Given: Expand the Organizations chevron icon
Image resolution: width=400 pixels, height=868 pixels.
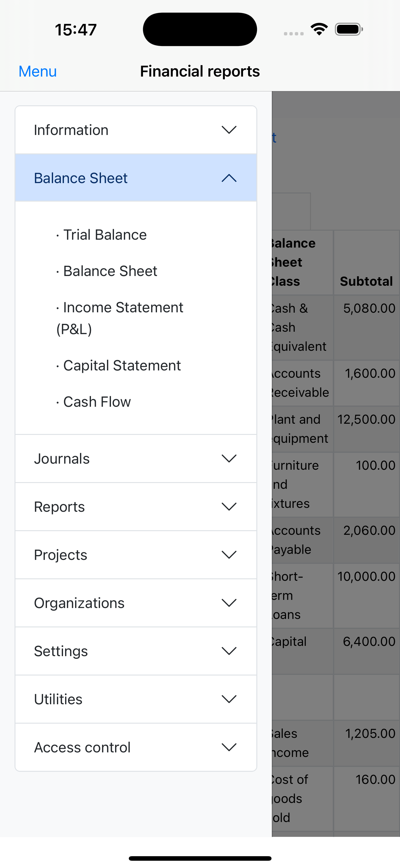Looking at the screenshot, I should coord(229,603).
